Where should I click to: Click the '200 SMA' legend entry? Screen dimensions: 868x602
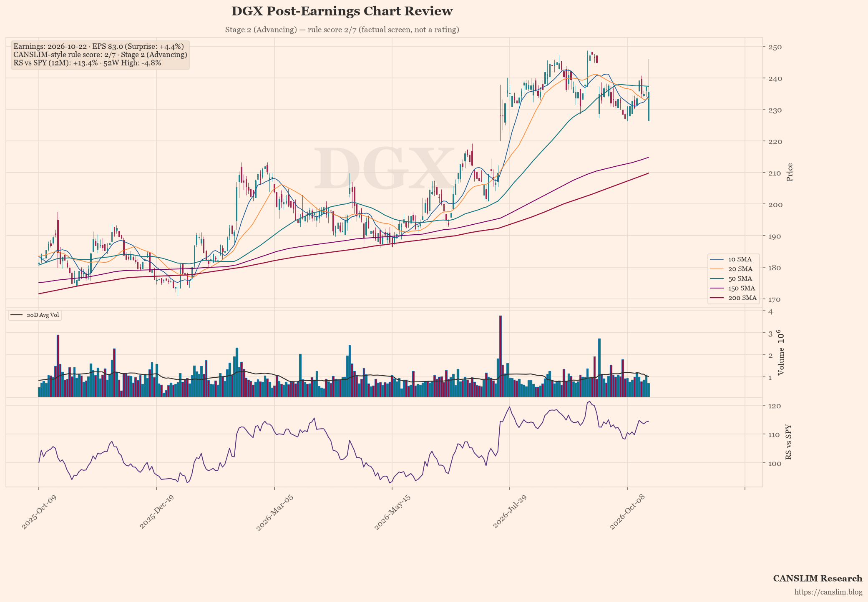coord(734,298)
